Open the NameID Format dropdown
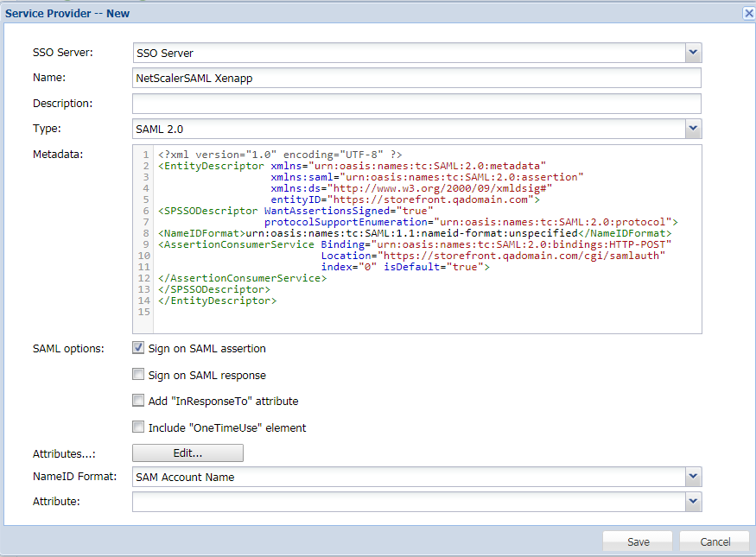756x557 pixels. 693,477
